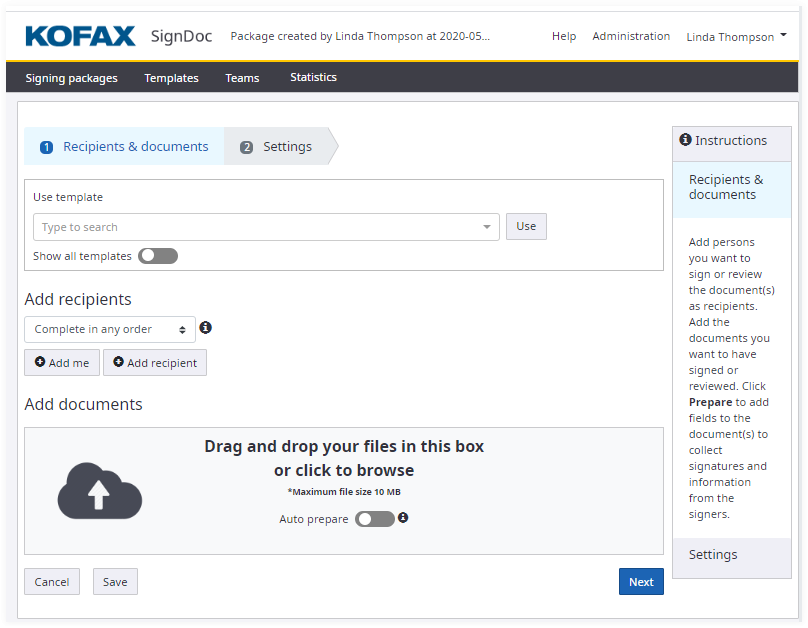Click info icon next to Auto prepare
The height and width of the screenshot is (628, 808).
tap(403, 518)
